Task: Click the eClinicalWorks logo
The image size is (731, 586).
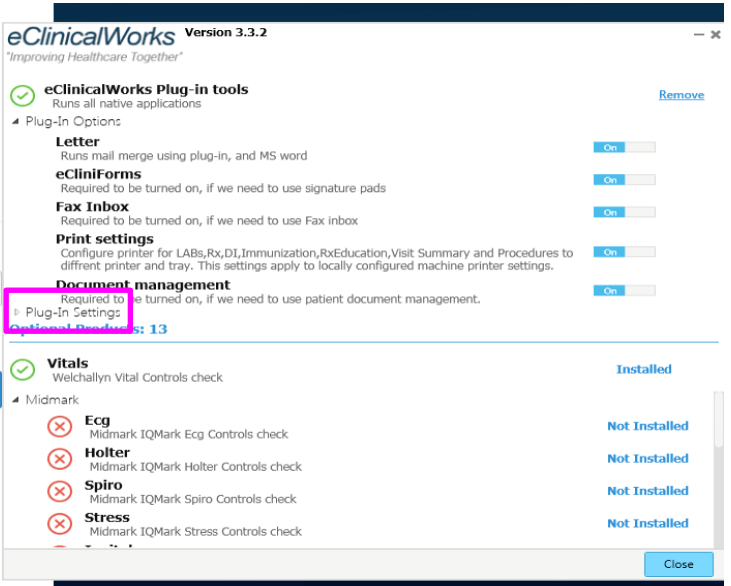Action: 91,36
